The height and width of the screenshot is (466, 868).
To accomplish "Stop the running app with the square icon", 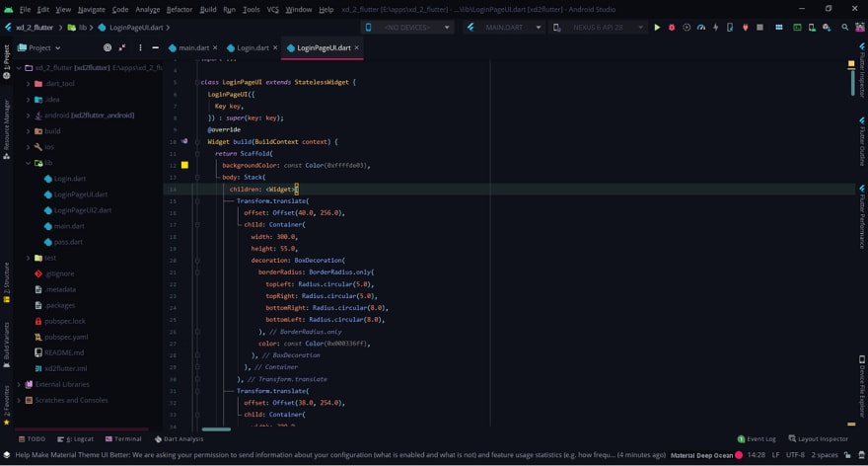I will pyautogui.click(x=760, y=28).
